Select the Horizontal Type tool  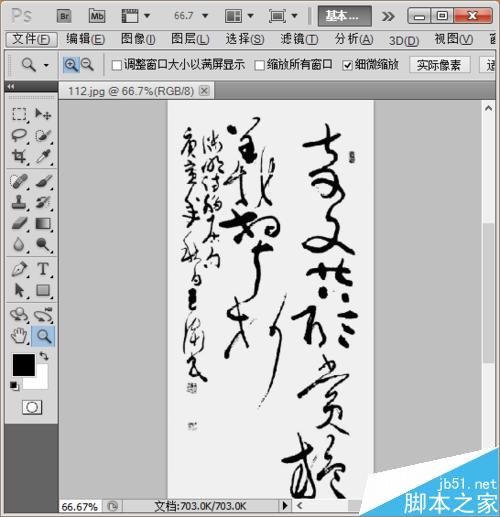[43, 269]
